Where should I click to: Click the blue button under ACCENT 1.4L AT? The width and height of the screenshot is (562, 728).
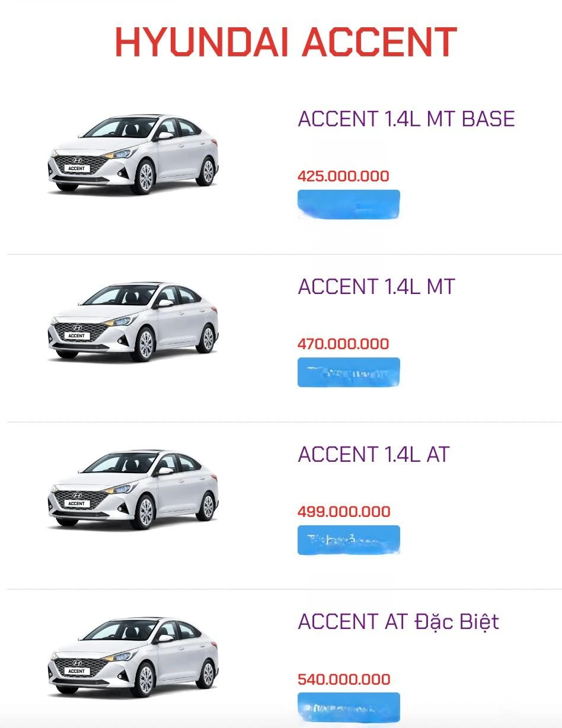(348, 539)
